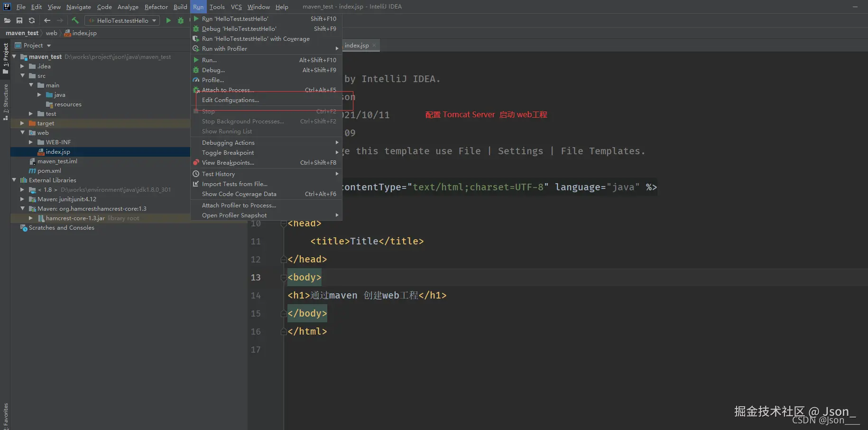Viewport: 868px width, 430px height.
Task: Collapse the src folder
Action: 22,75
